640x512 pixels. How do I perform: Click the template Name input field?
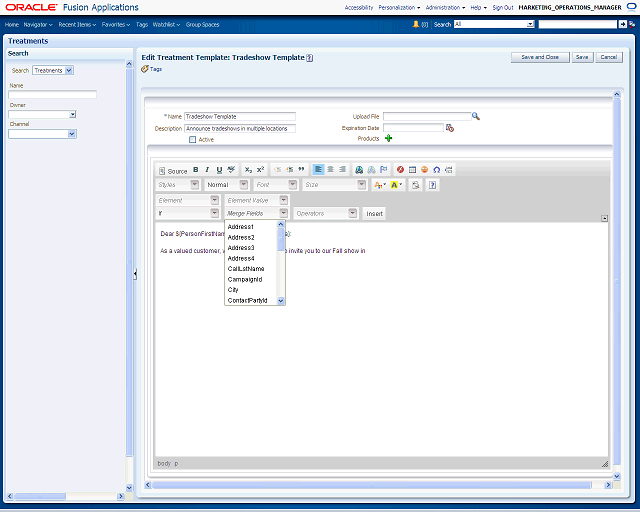(240, 116)
